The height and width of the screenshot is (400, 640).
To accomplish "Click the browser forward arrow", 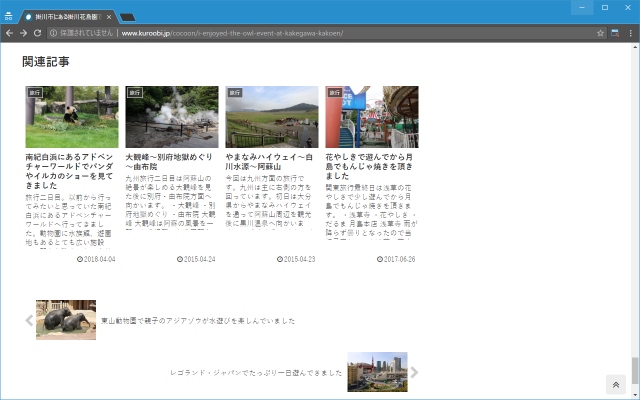I will (23, 33).
